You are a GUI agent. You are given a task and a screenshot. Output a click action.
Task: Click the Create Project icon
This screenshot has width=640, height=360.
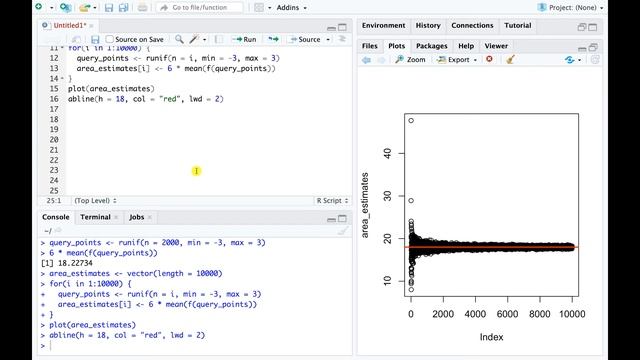pyautogui.click(x=65, y=7)
